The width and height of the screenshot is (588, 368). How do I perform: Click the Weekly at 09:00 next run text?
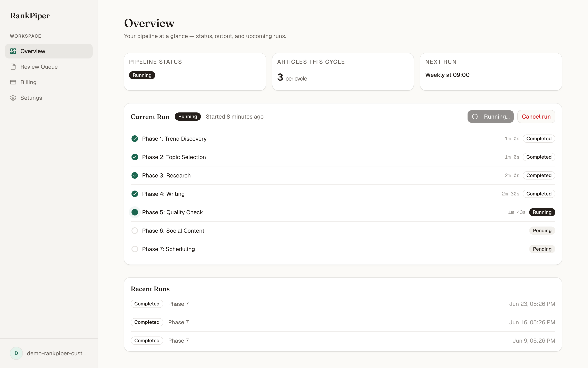pyautogui.click(x=447, y=75)
